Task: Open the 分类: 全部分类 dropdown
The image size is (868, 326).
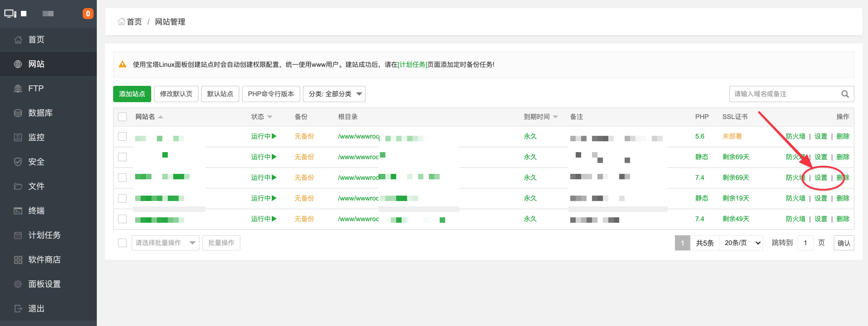Action: click(334, 94)
